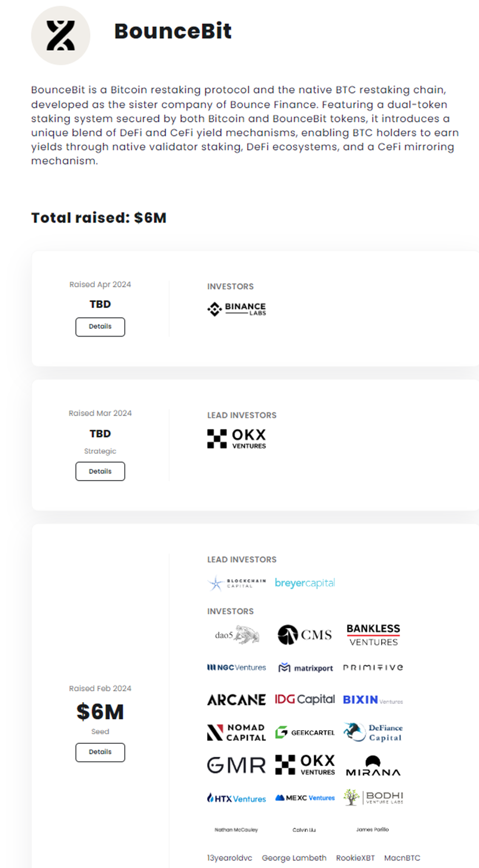Click the IDG Capital logo

305,700
